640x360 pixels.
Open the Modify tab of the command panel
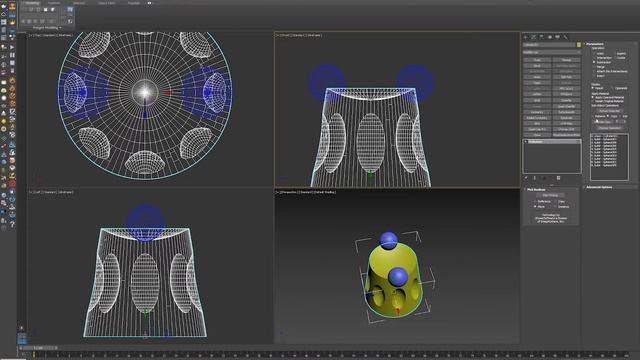point(533,37)
